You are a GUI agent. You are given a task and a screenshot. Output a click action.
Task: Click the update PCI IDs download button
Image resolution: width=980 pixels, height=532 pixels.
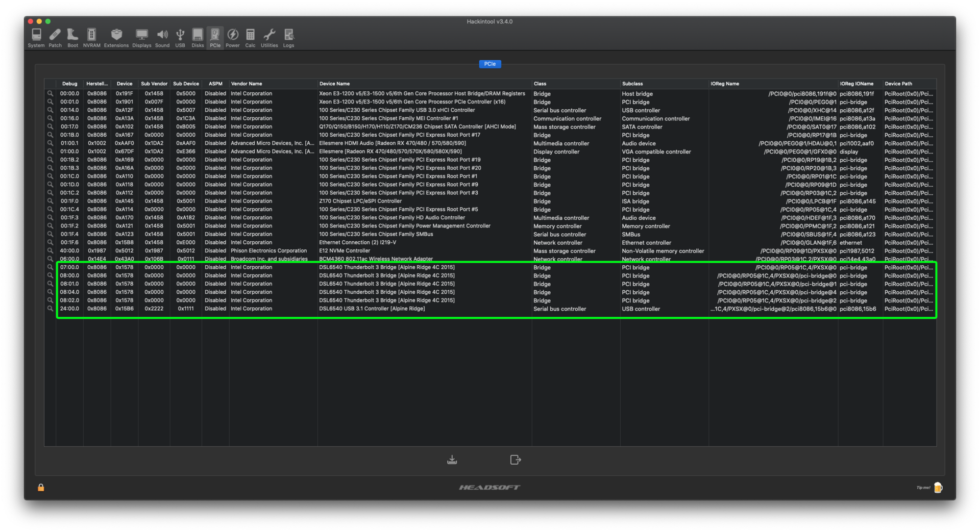(452, 460)
